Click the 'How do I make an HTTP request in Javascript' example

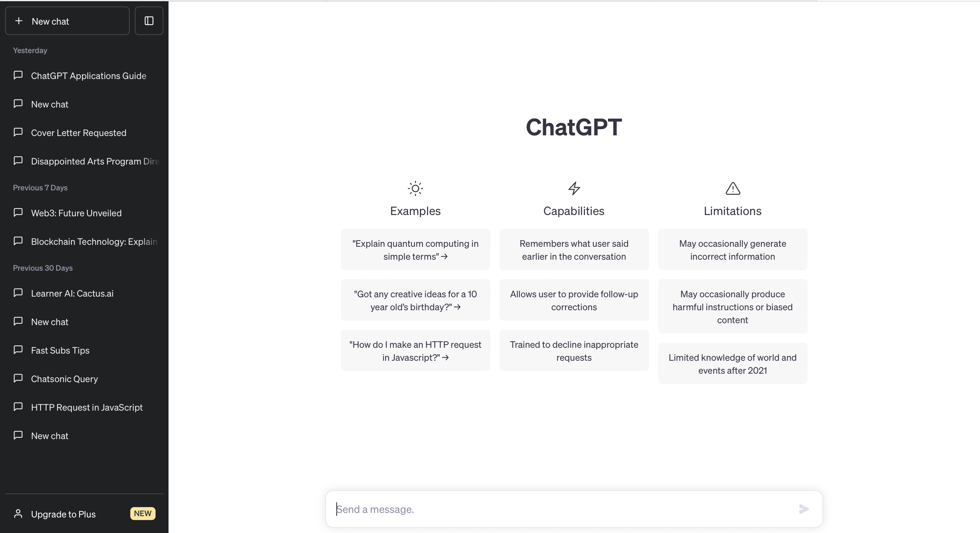pyautogui.click(x=415, y=350)
